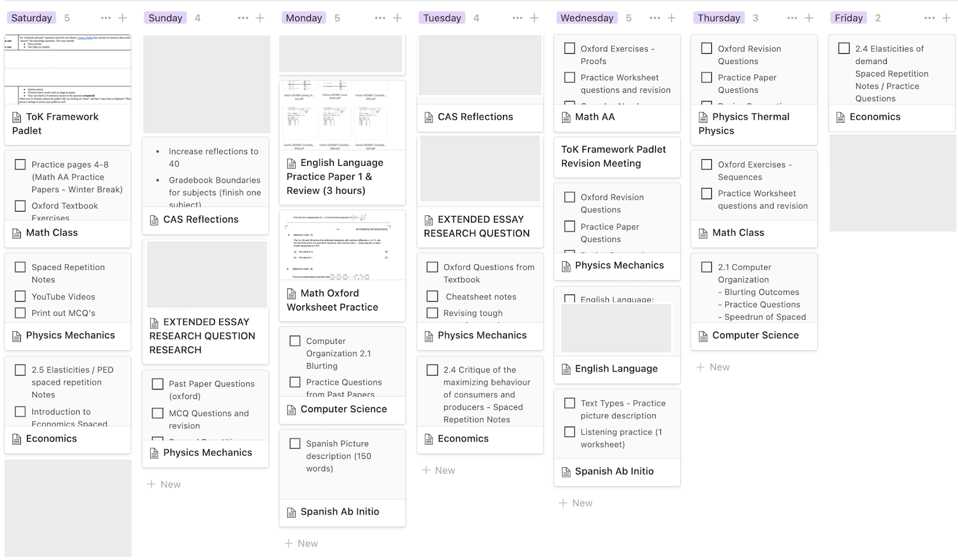This screenshot has height=560, width=958.
Task: Open the Wednesday column three-dot options menu
Action: (655, 18)
